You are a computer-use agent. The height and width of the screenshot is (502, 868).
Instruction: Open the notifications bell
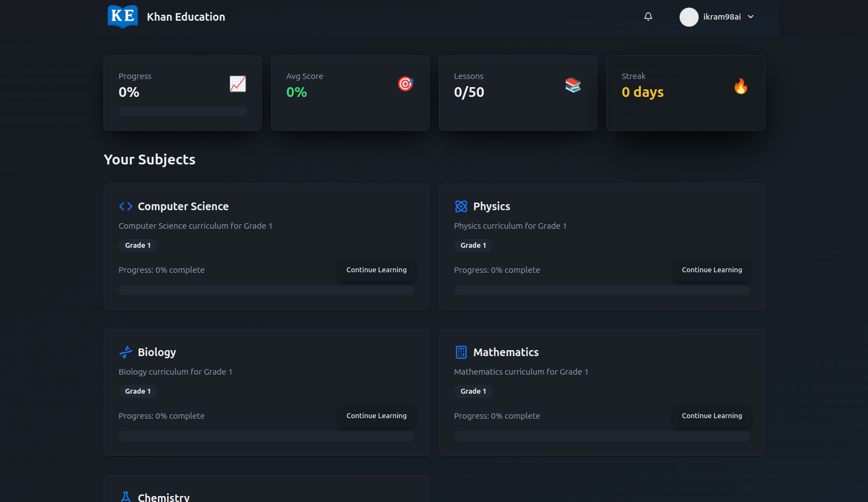[648, 17]
